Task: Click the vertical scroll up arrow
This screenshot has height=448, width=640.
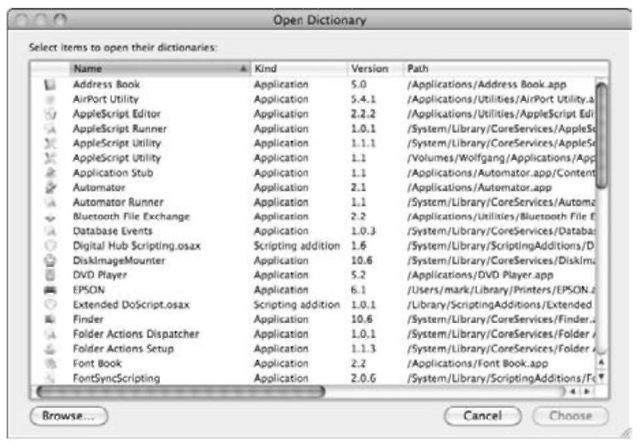Action: (x=601, y=362)
